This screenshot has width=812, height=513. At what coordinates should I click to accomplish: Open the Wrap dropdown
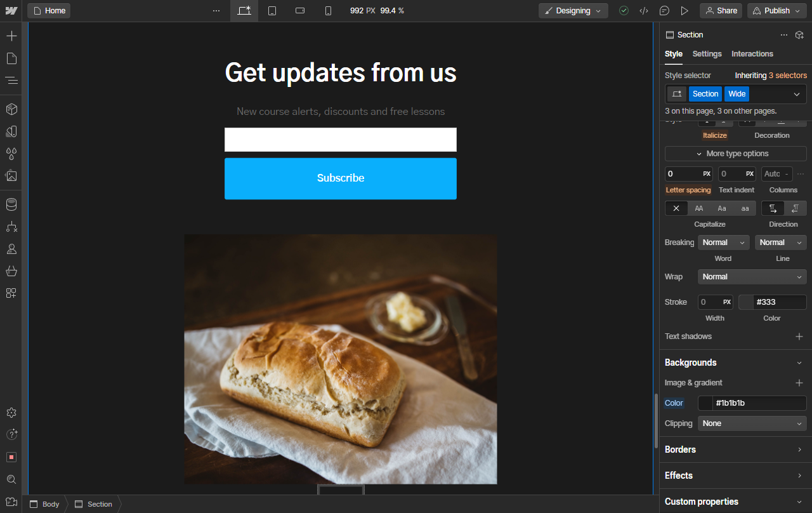click(x=752, y=277)
